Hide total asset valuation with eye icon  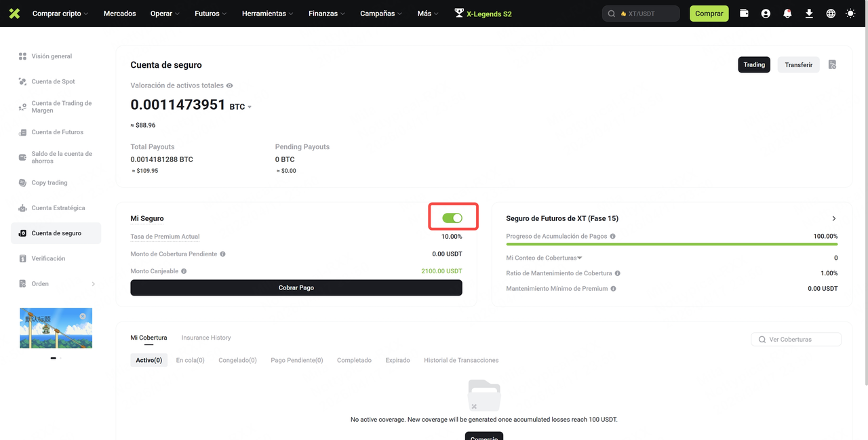(230, 86)
